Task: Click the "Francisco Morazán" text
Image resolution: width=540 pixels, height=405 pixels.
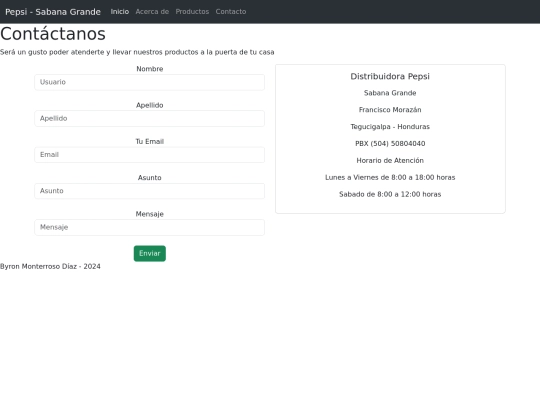Action: pos(390,110)
